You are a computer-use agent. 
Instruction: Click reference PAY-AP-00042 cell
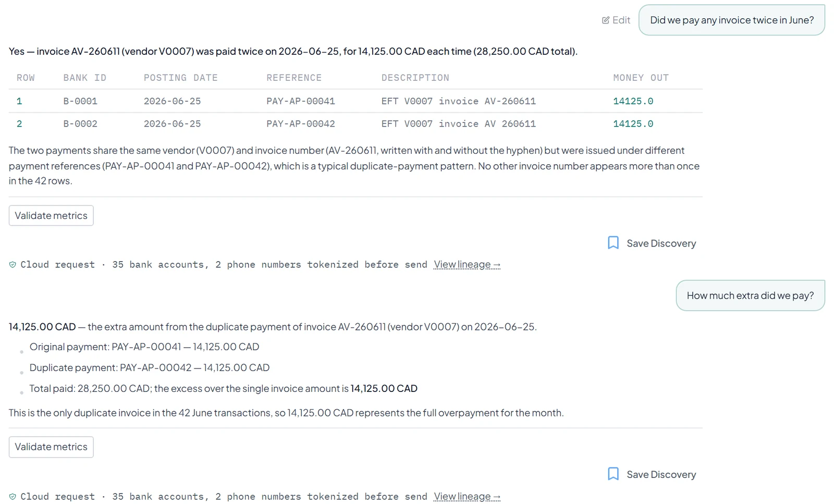301,124
